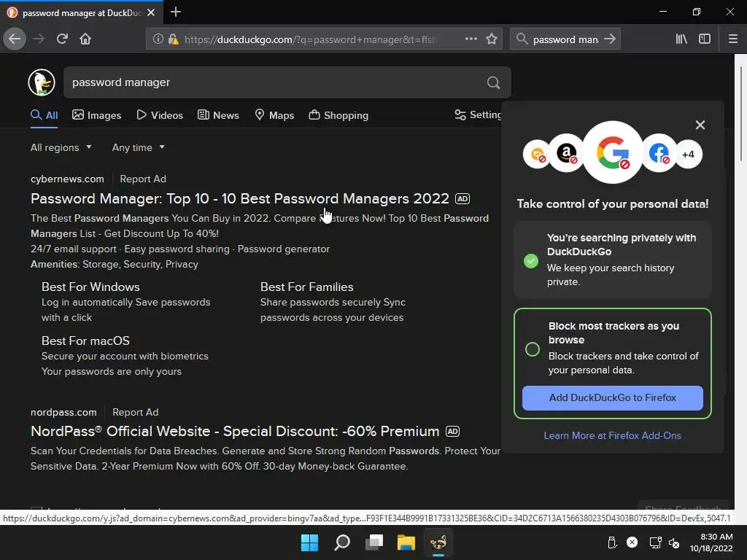Click the blocked Facebook tracker icon
This screenshot has width=747, height=560.
(659, 154)
